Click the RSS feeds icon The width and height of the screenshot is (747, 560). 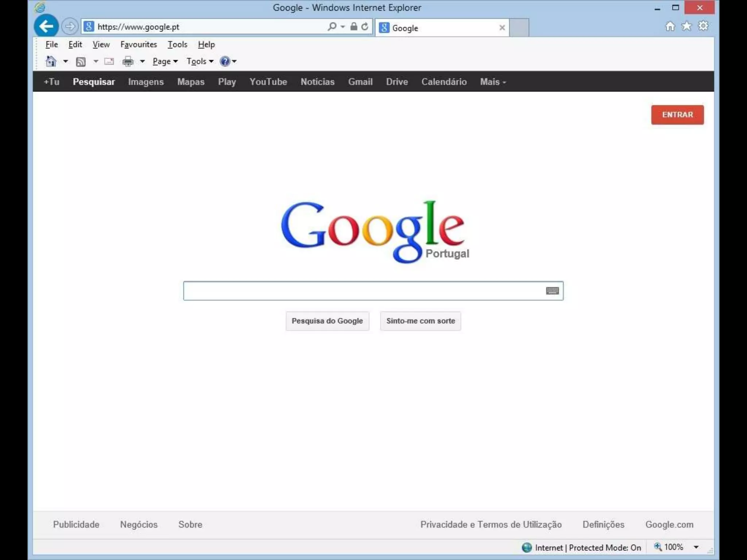[81, 62]
